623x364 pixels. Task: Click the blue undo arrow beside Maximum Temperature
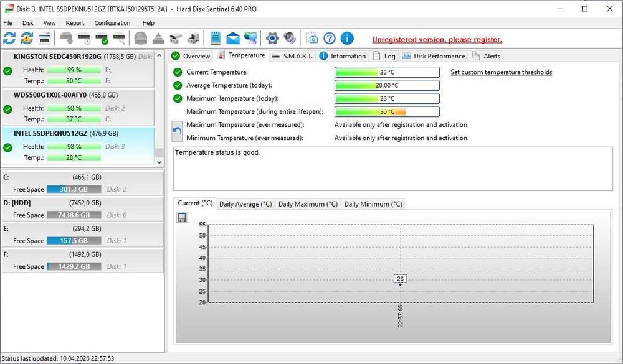pyautogui.click(x=177, y=131)
